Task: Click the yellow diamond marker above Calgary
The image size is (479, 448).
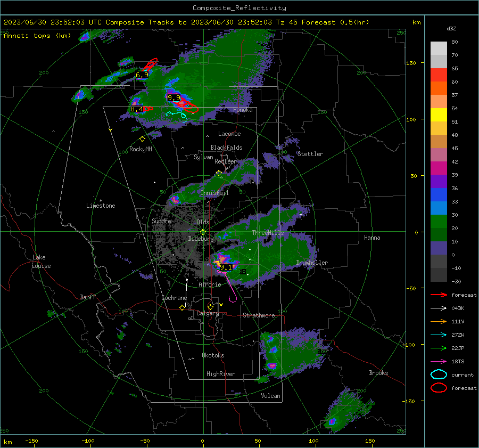Action: (x=210, y=307)
